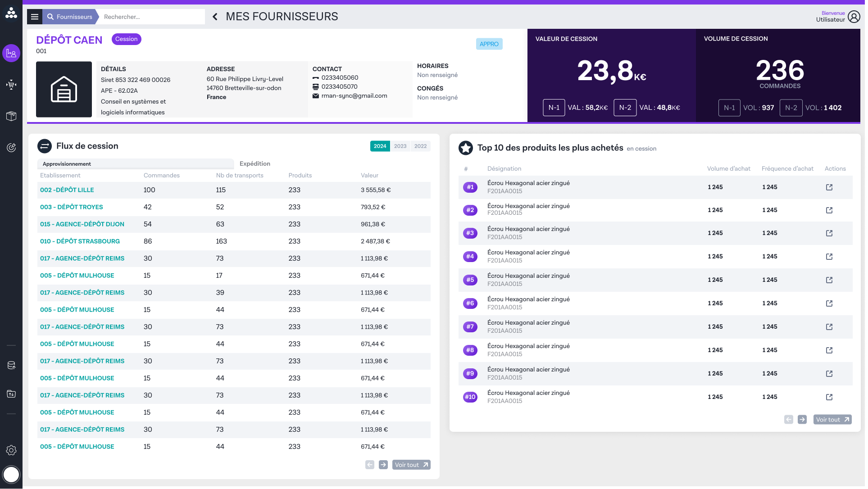Switch flux year to 2022

(420, 146)
